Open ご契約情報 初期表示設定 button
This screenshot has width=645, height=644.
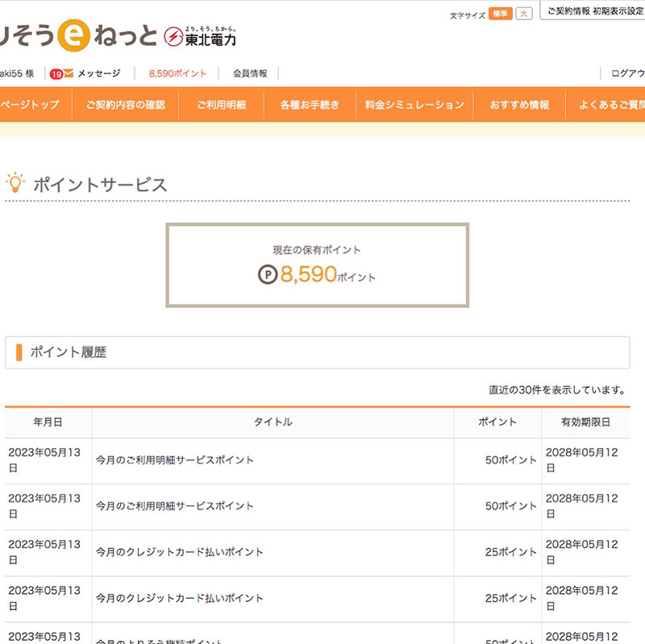click(x=594, y=12)
